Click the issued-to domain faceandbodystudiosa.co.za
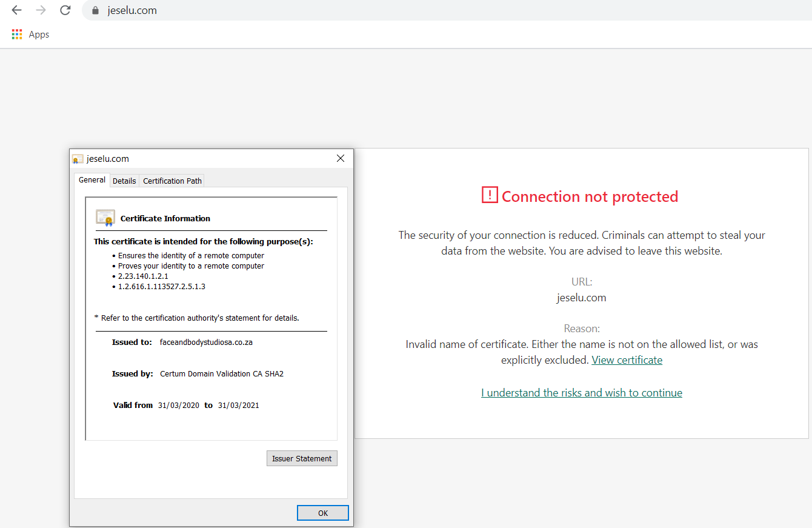812x528 pixels. [206, 342]
